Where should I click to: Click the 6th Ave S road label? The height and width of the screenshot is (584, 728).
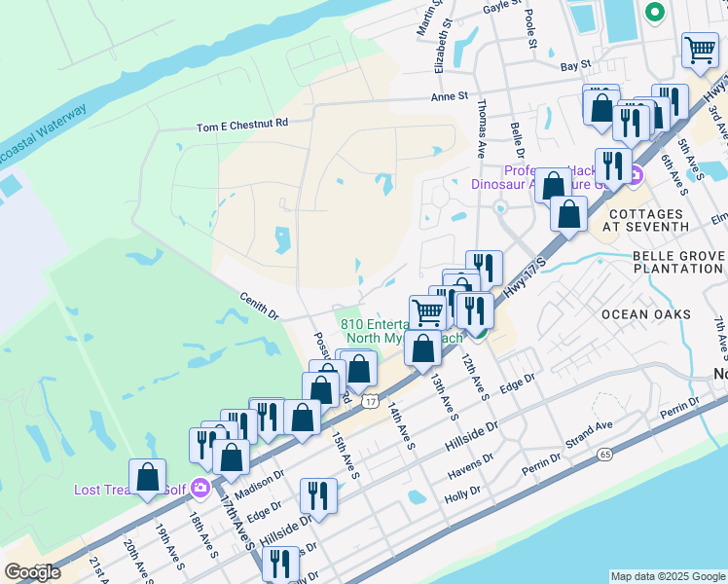click(x=674, y=174)
